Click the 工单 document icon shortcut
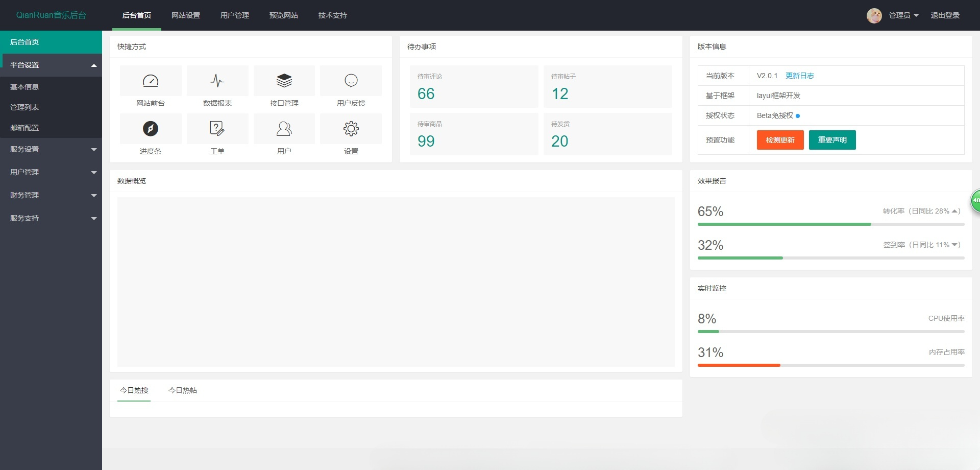The width and height of the screenshot is (980, 470). 217,129
